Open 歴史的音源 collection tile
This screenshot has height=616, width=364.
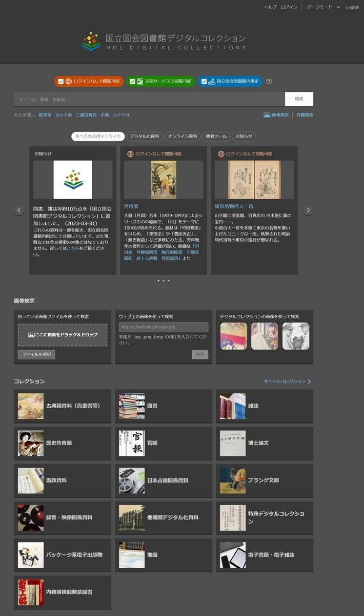(62, 444)
